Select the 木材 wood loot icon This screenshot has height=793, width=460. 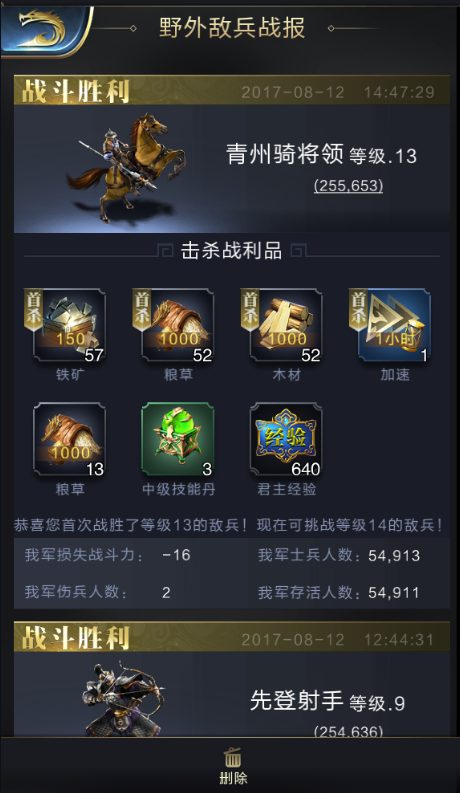[286, 325]
